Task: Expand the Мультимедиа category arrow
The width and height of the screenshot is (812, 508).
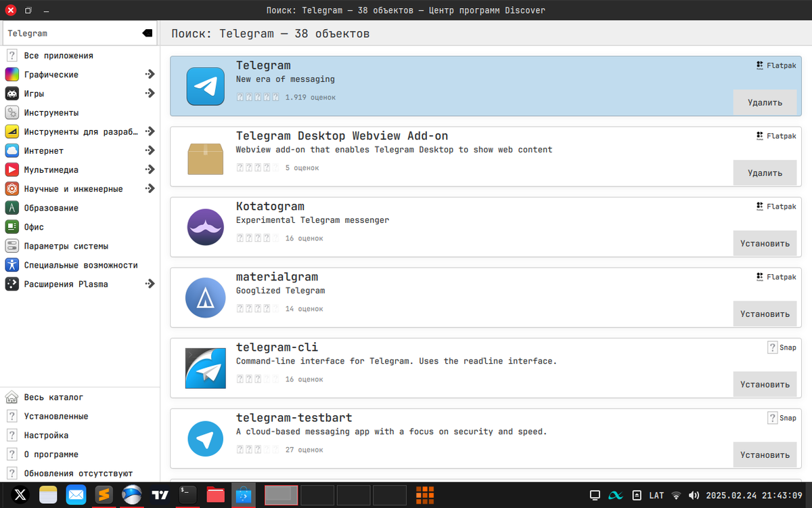Action: [x=150, y=169]
